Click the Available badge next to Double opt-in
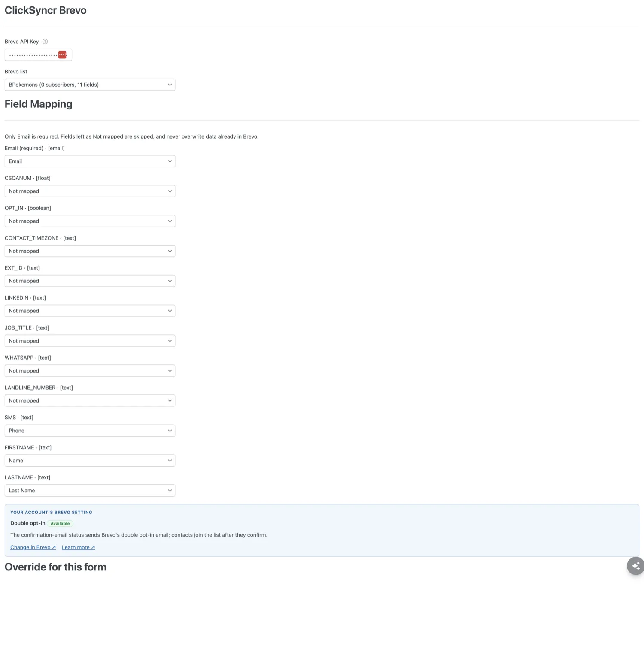Viewport: 644px width, 652px height. pyautogui.click(x=60, y=523)
